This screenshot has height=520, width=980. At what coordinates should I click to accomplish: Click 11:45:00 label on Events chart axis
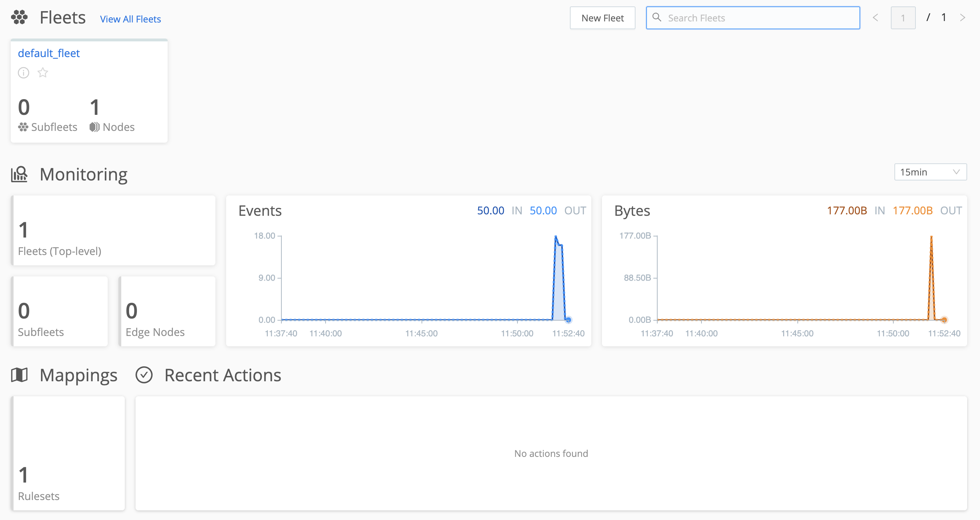click(x=421, y=333)
